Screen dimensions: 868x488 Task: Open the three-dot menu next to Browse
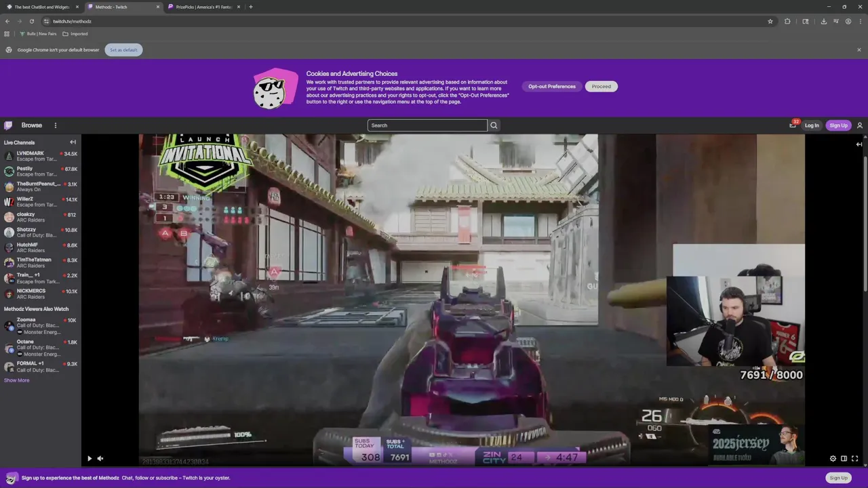tap(56, 125)
